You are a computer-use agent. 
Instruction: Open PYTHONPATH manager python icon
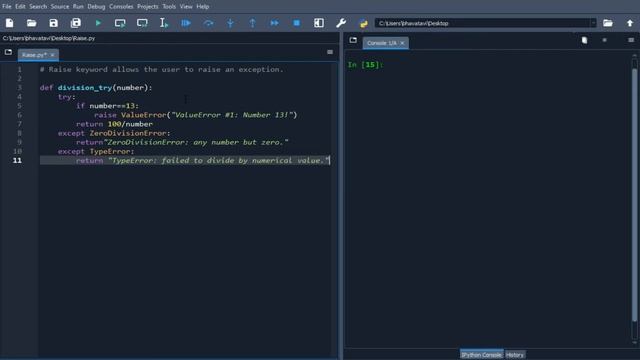363,24
